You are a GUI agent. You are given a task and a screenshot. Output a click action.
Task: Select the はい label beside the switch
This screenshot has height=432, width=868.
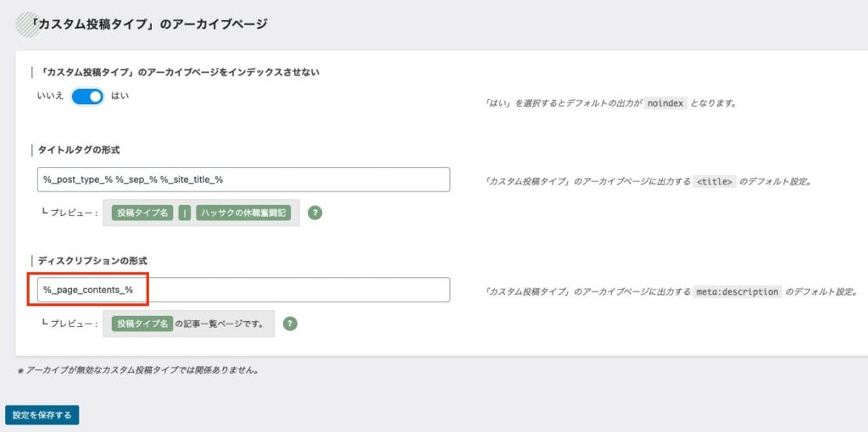click(x=120, y=96)
